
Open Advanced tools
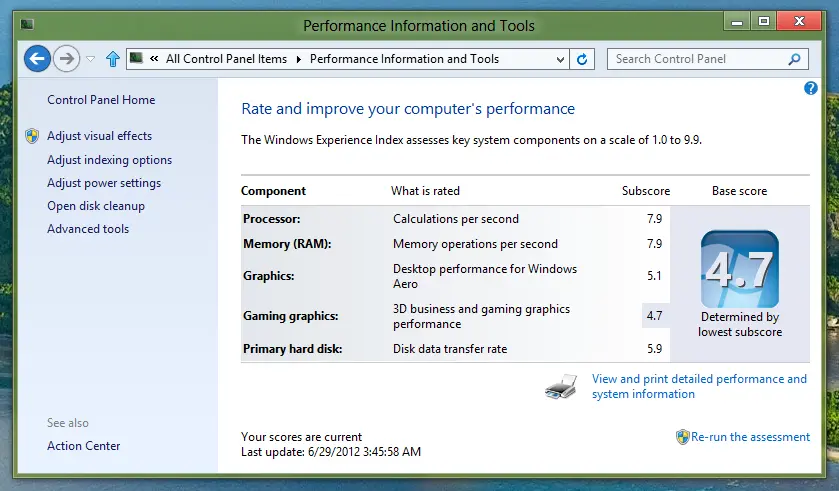(x=88, y=229)
